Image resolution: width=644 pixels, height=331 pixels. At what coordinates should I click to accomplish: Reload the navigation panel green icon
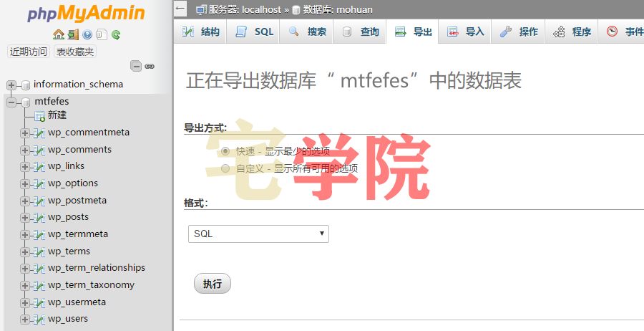116,34
